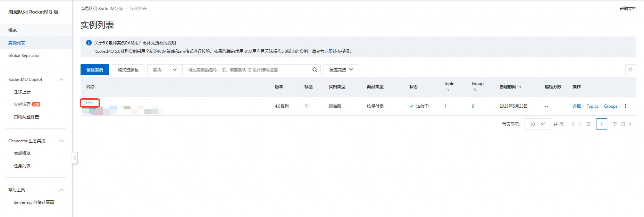Click the 创建实例 button
This screenshot has height=217, width=644.
[95, 70]
